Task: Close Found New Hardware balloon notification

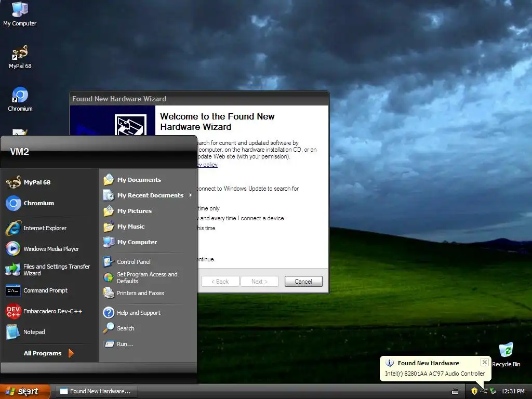Action: 485,362
